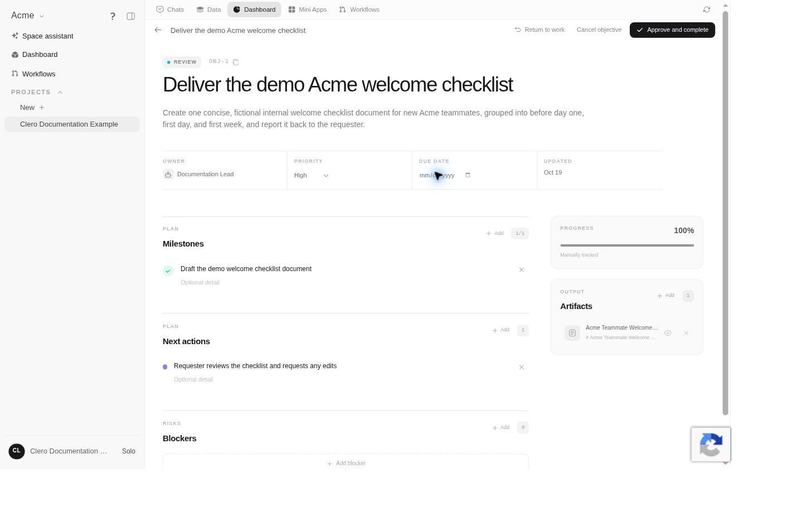Click the Documentation Lead owner icon
812x521 pixels.
[x=168, y=175]
